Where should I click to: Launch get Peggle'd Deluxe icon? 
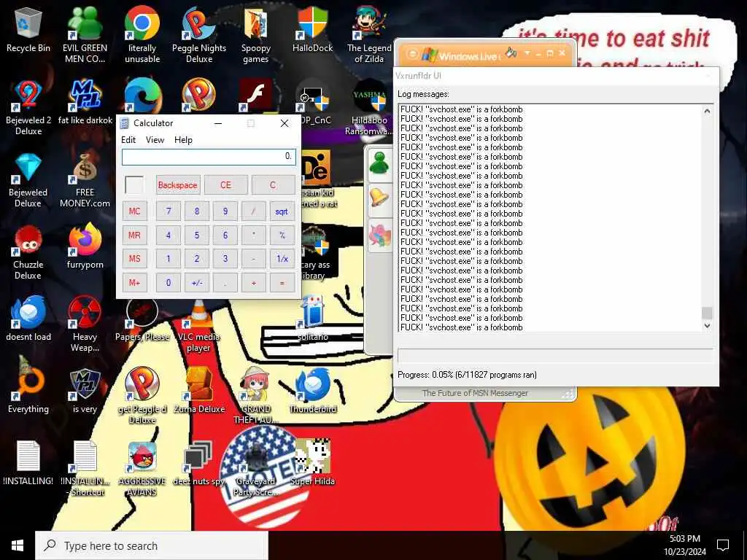(142, 395)
